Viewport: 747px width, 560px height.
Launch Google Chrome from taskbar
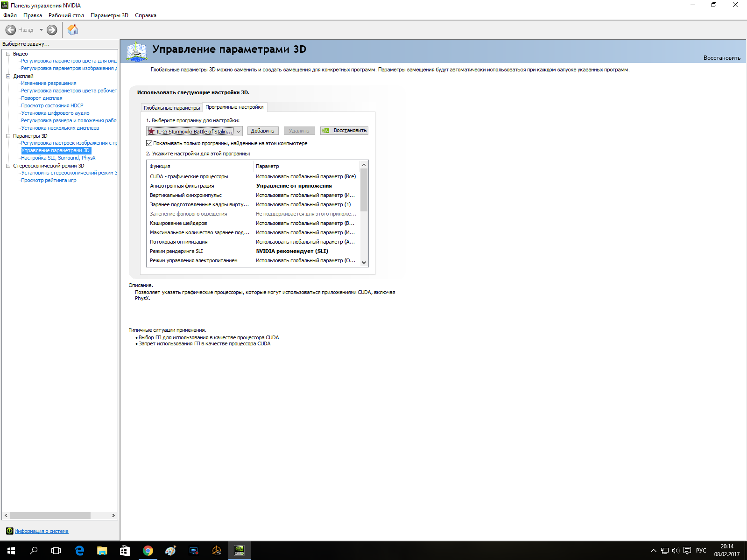(x=148, y=551)
